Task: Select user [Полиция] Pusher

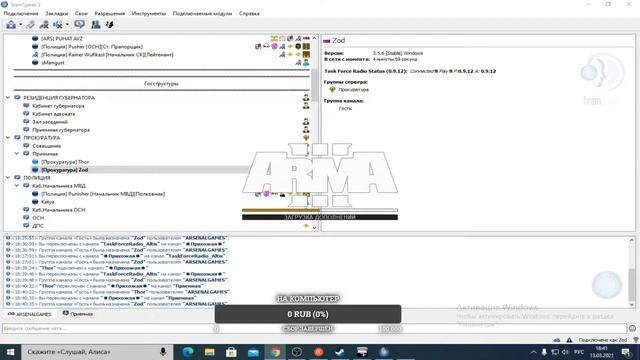Action: tap(92, 47)
